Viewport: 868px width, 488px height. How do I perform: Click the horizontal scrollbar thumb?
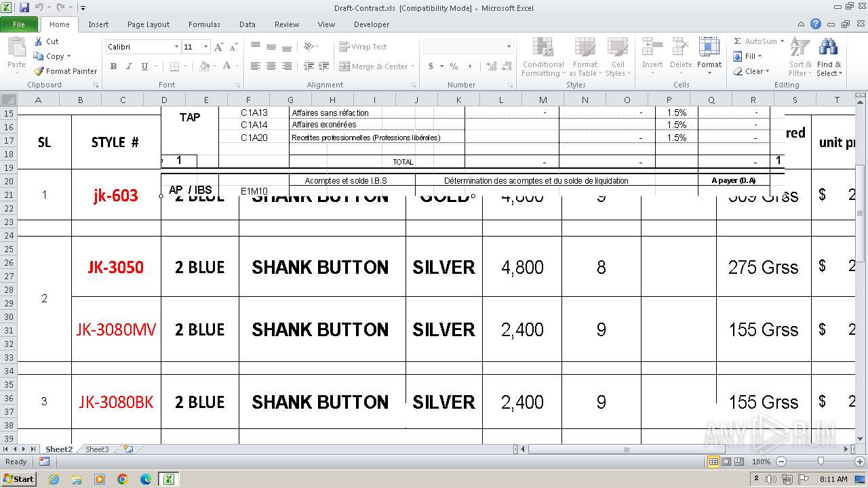[x=627, y=449]
